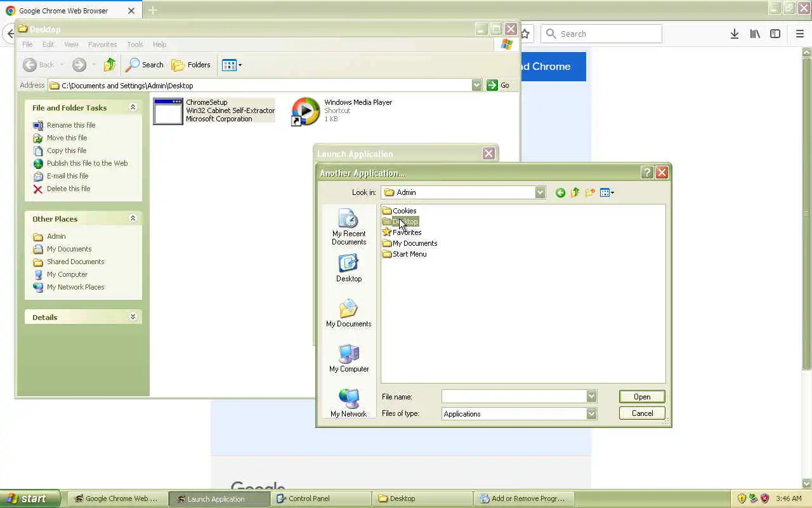This screenshot has height=508, width=812.
Task: Open Firefox downloads arrow icon
Action: [734, 34]
